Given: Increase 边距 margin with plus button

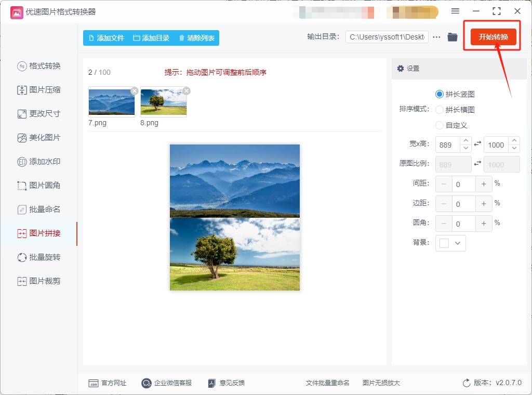Looking at the screenshot, I should [484, 204].
